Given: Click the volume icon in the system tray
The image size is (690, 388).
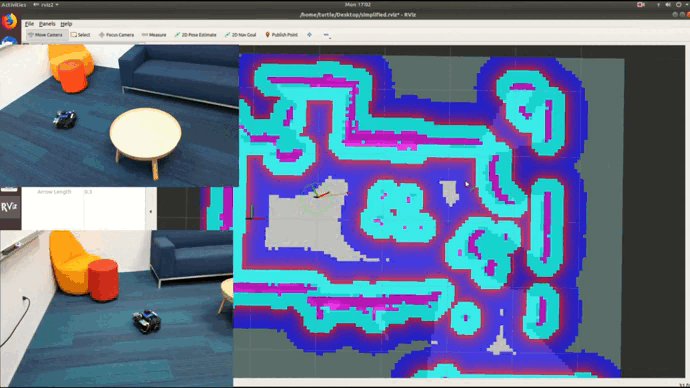Looking at the screenshot, I should click(668, 4).
